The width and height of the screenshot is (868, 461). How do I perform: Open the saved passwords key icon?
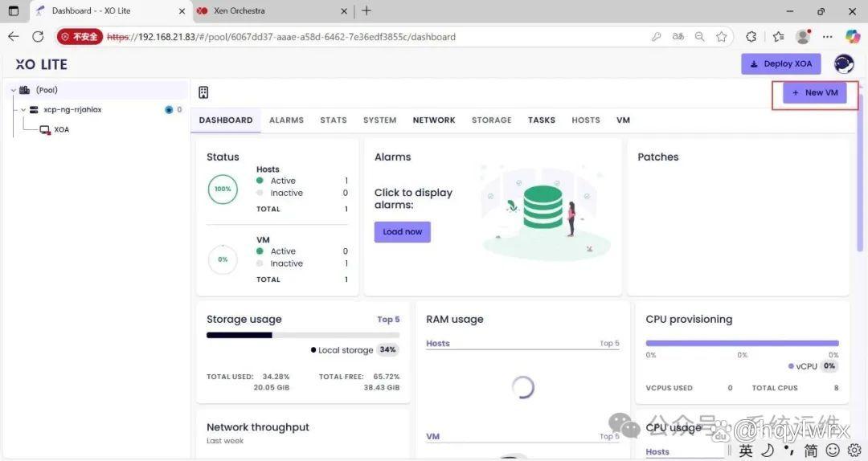point(656,36)
